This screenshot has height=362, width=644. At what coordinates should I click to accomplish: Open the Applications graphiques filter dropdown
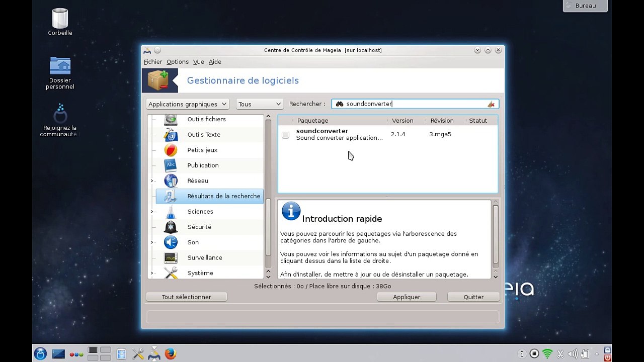(x=188, y=104)
